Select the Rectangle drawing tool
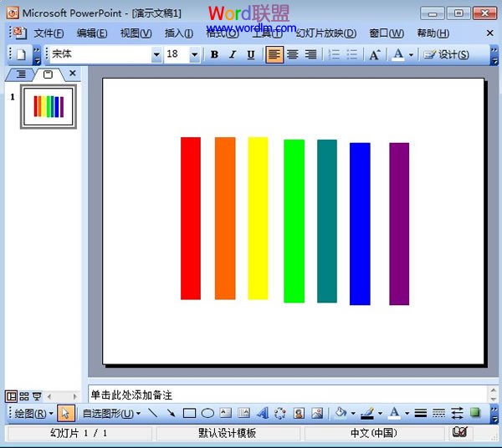 189,413
